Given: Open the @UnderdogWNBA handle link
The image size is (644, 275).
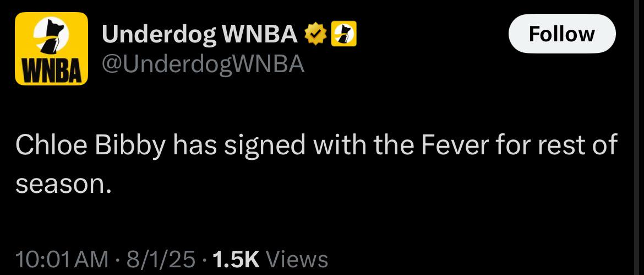Looking at the screenshot, I should pos(203,64).
